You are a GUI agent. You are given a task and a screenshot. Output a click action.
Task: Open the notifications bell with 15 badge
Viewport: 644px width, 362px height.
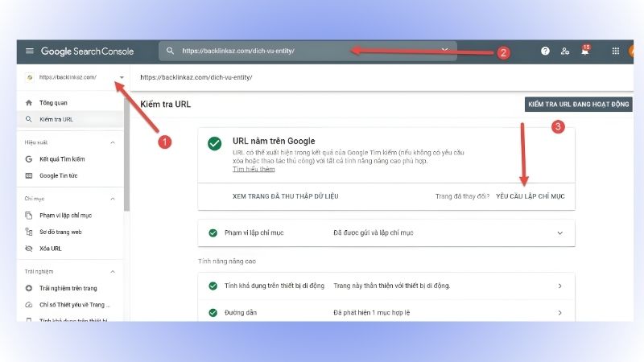click(x=585, y=51)
